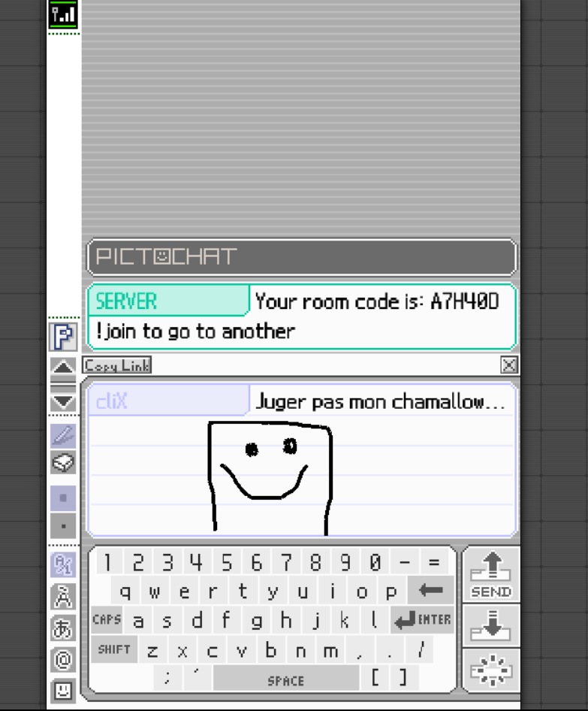
Task: Click the room code A7H40D text
Action: click(465, 301)
